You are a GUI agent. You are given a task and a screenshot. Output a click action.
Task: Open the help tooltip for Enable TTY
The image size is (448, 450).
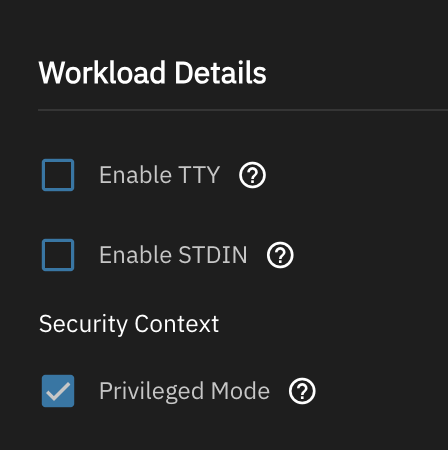(x=252, y=175)
